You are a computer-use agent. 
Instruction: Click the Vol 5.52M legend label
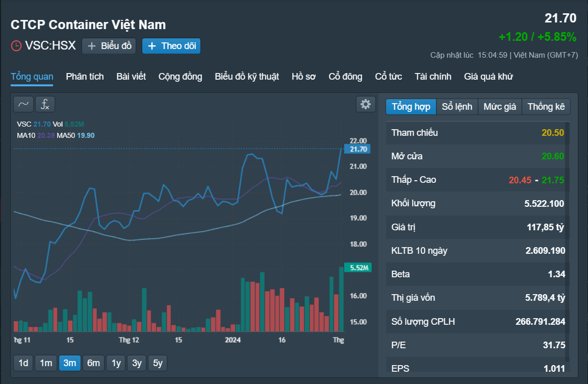click(x=68, y=124)
